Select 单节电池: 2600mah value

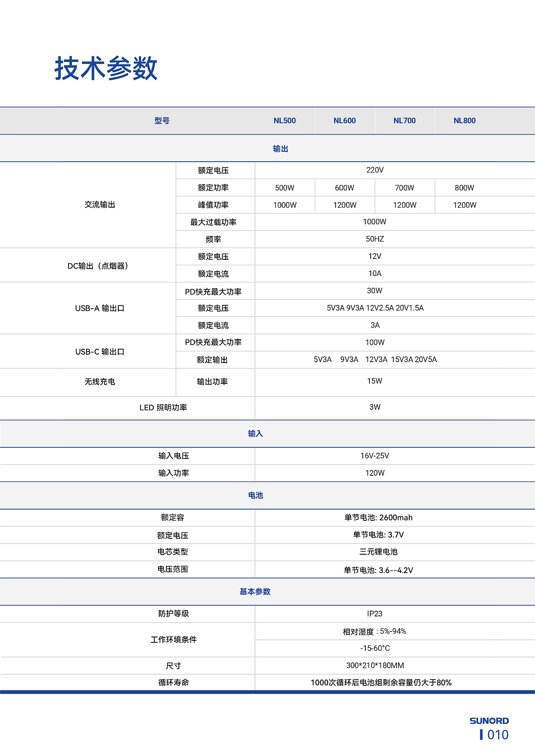(x=378, y=518)
